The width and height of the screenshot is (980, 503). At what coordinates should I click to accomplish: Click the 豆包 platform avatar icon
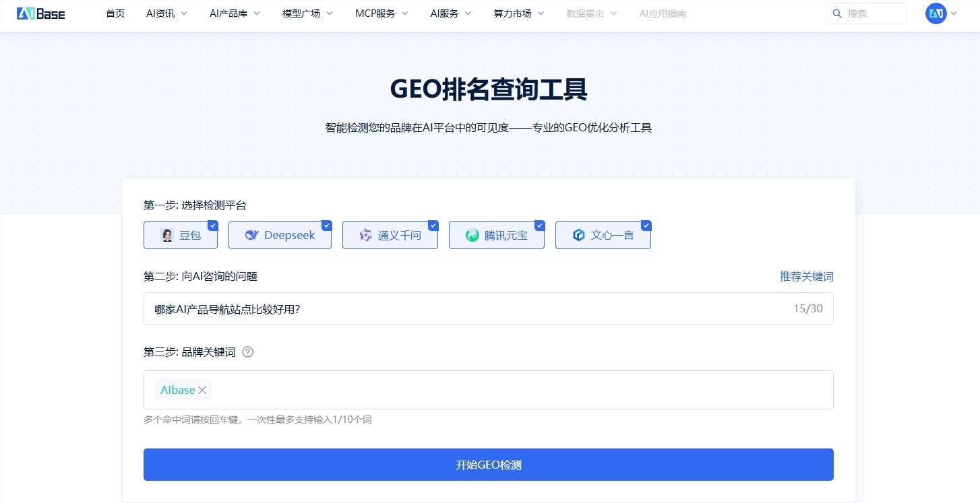(x=168, y=234)
